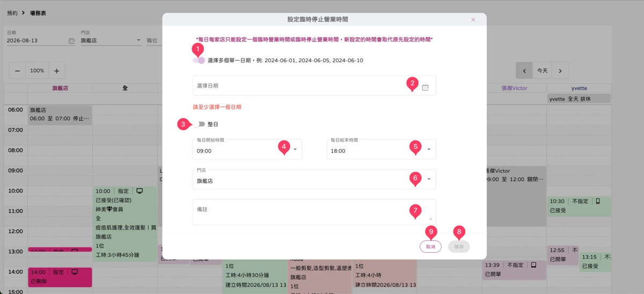Enable the 整日 all-day switch
This screenshot has height=294, width=644.
tap(199, 124)
